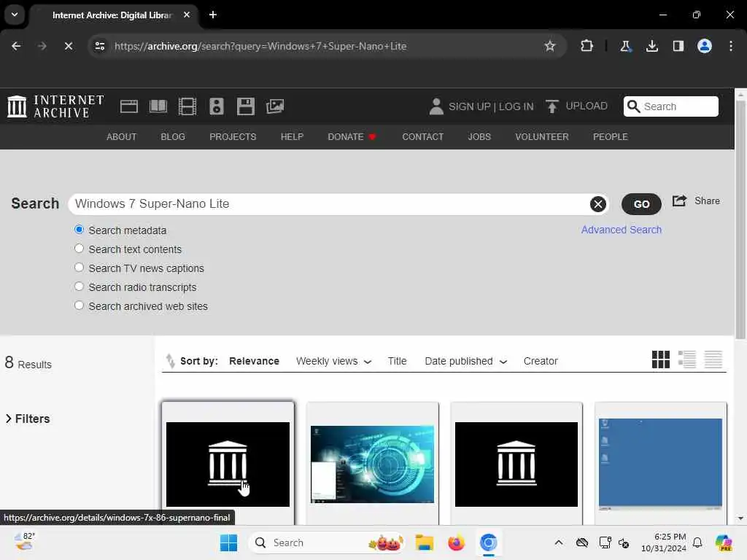The height and width of the screenshot is (560, 747).
Task: Open the DONATE menu item
Action: (x=352, y=136)
